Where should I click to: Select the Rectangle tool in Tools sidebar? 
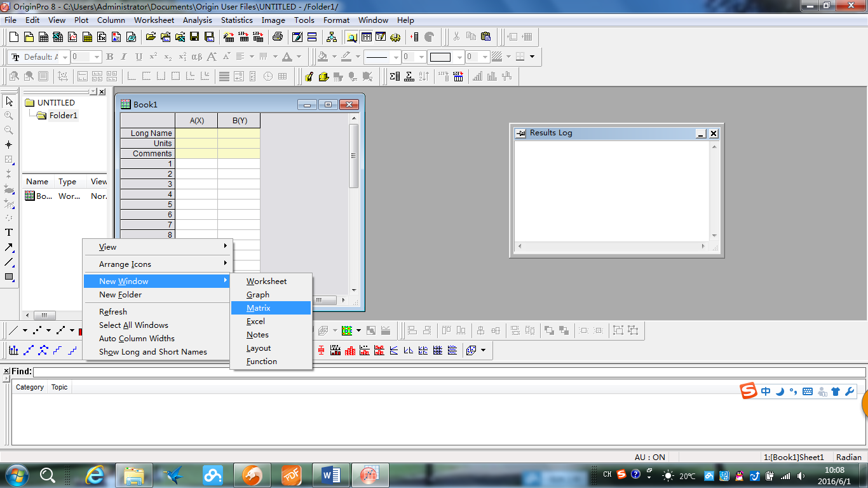(x=9, y=277)
